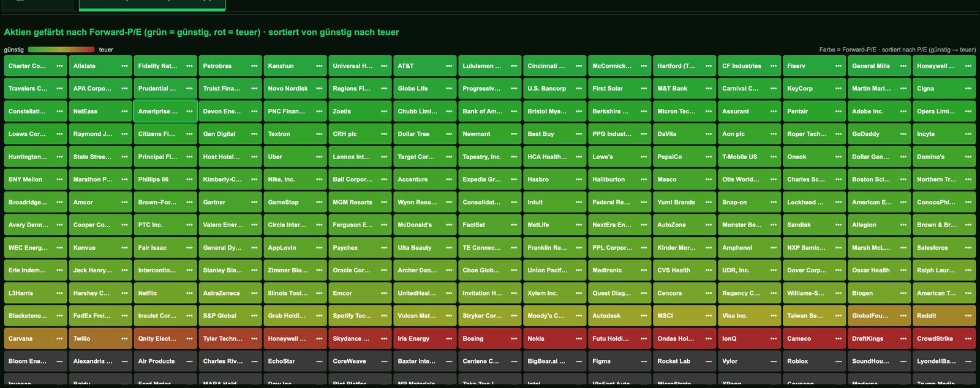Click the three dots on Uber tile
This screenshot has height=388, width=980.
(319, 157)
